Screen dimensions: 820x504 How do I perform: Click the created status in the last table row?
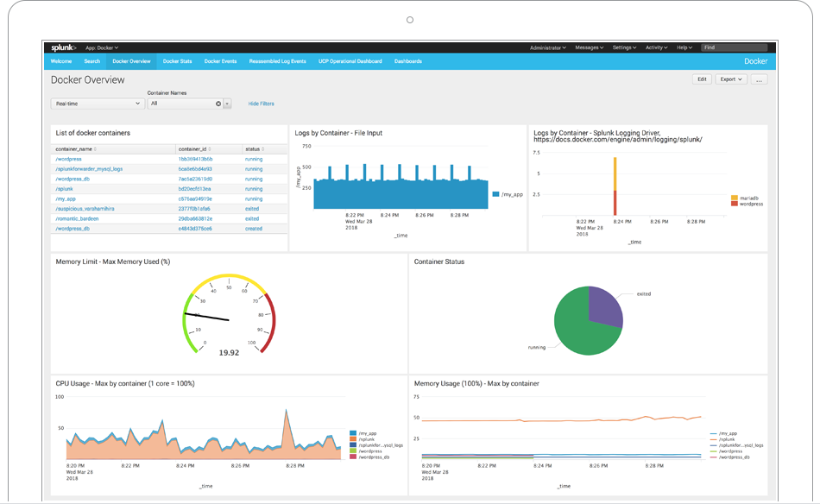click(254, 229)
